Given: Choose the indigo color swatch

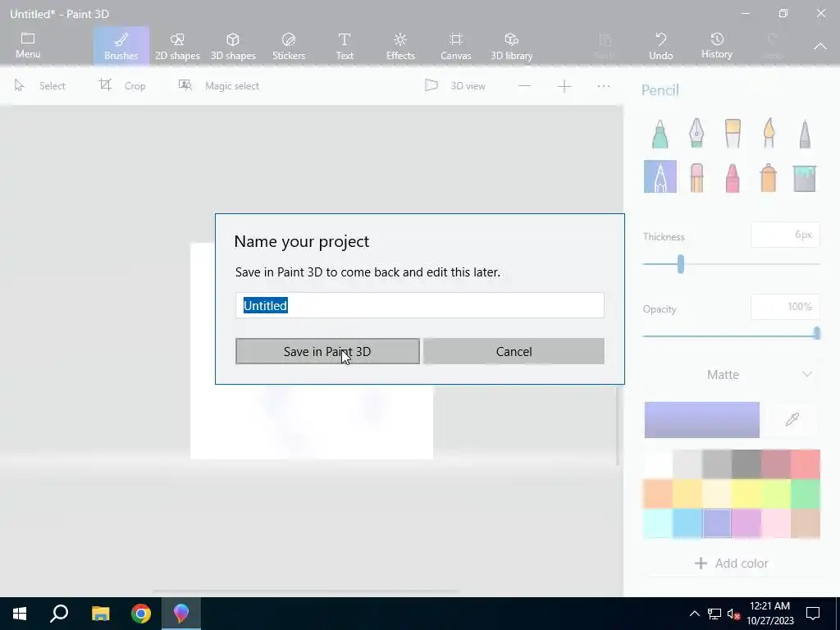Looking at the screenshot, I should pos(717,523).
